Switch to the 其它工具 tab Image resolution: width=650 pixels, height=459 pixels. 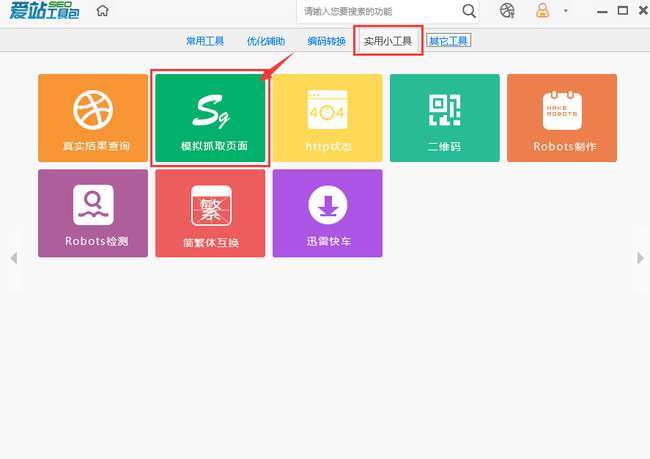point(449,41)
